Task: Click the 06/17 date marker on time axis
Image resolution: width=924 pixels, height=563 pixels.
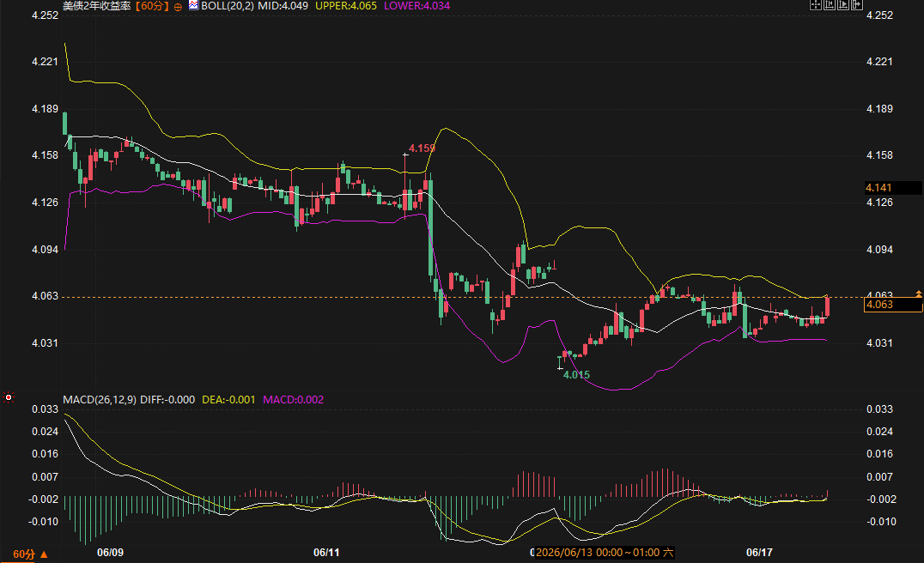Action: pyautogui.click(x=759, y=553)
